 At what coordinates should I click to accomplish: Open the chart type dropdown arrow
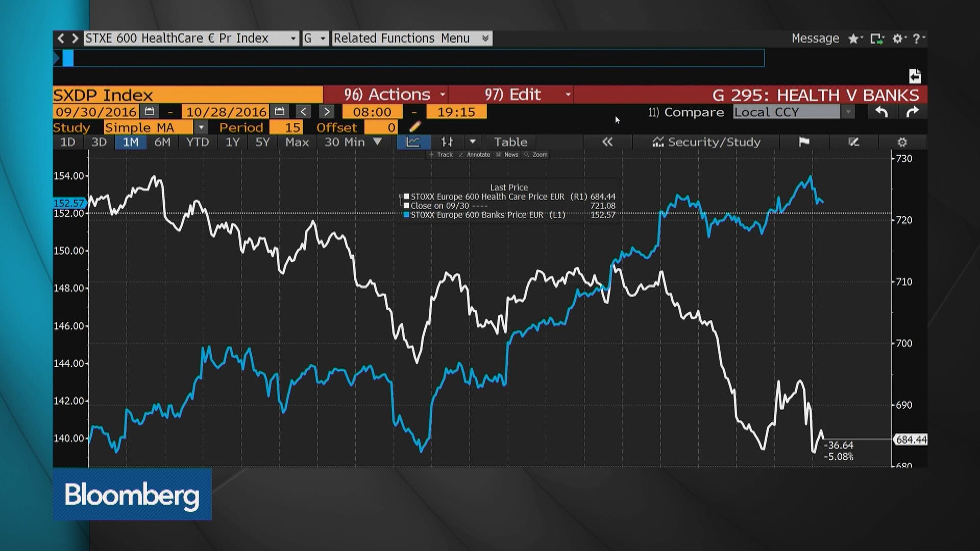473,142
